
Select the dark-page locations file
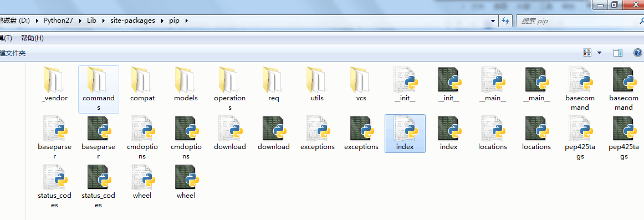pyautogui.click(x=536, y=134)
